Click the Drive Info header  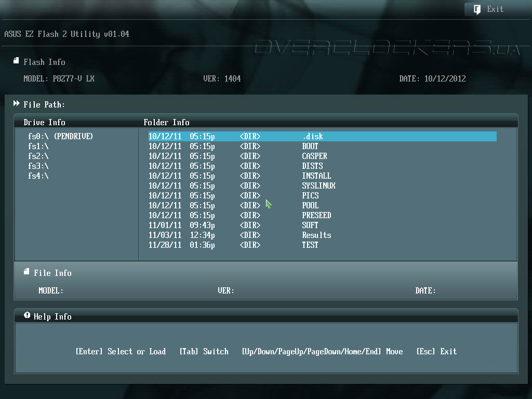coord(45,122)
